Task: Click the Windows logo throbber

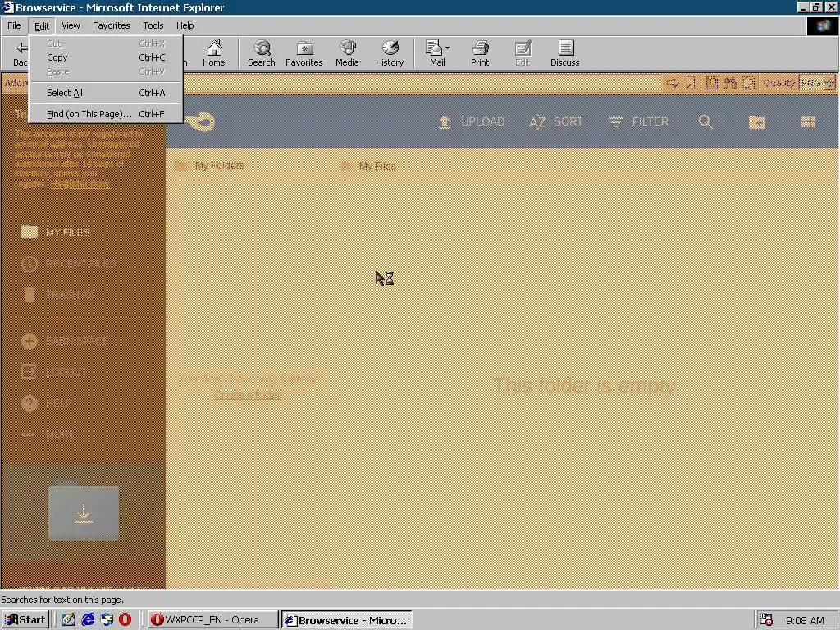Action: [x=822, y=26]
